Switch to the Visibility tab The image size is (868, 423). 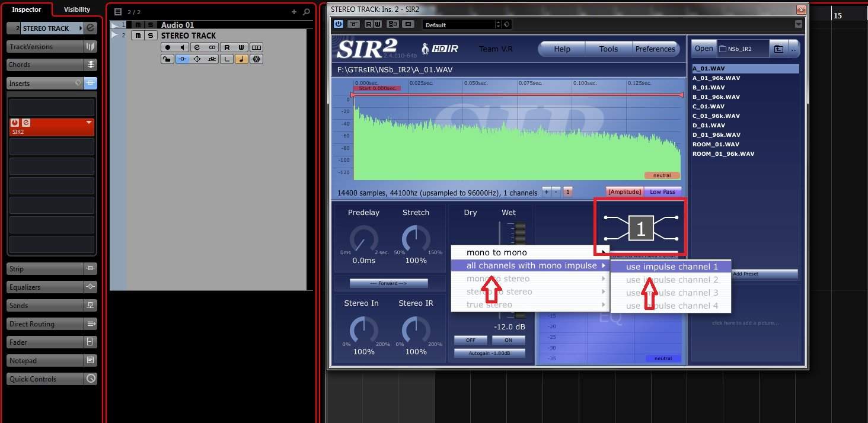point(77,9)
